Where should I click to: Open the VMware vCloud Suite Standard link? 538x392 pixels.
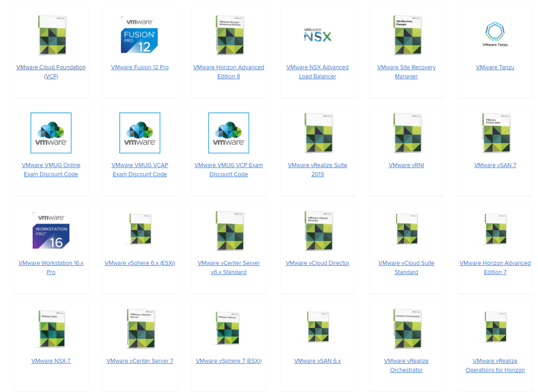click(406, 267)
